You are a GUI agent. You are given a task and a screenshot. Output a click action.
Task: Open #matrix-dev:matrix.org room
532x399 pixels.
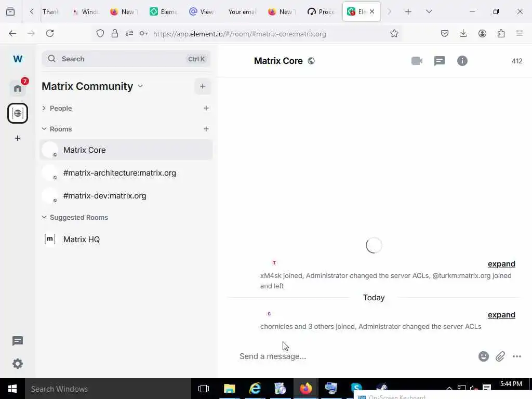tap(126, 196)
